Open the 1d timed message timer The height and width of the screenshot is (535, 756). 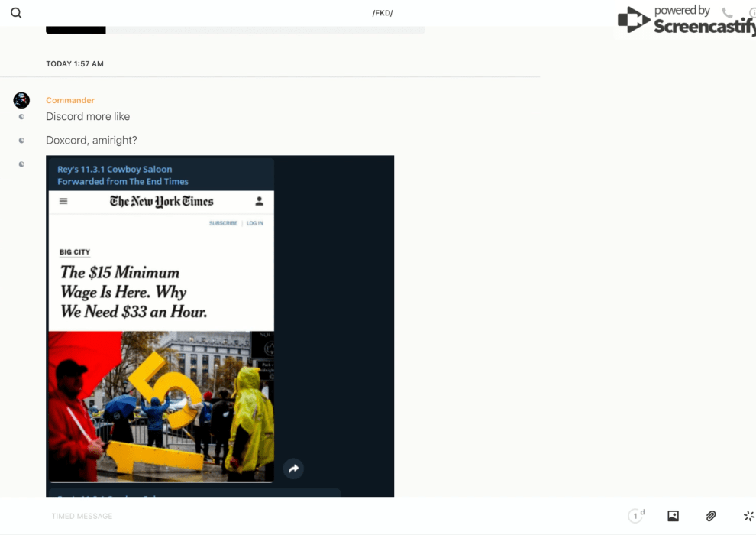tap(635, 516)
